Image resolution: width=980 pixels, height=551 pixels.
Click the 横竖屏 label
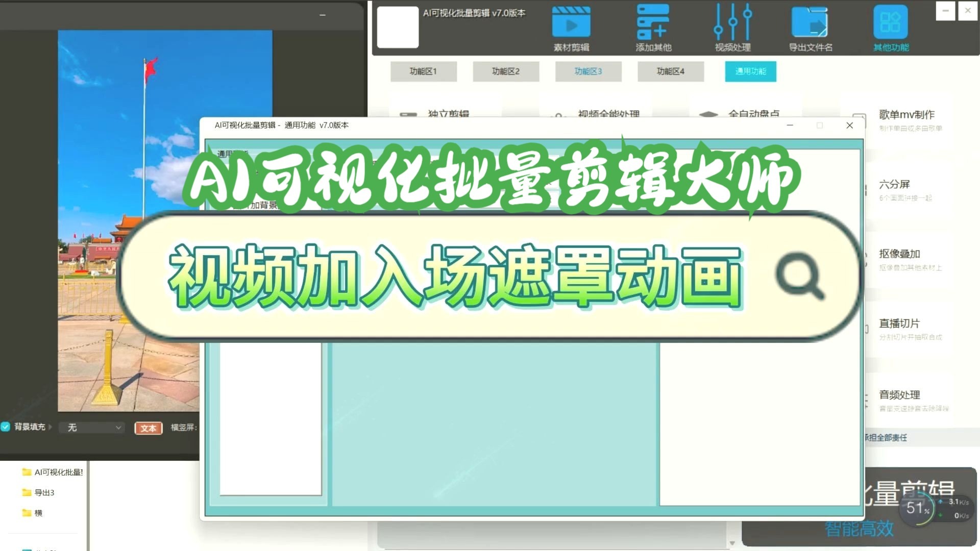click(x=184, y=428)
